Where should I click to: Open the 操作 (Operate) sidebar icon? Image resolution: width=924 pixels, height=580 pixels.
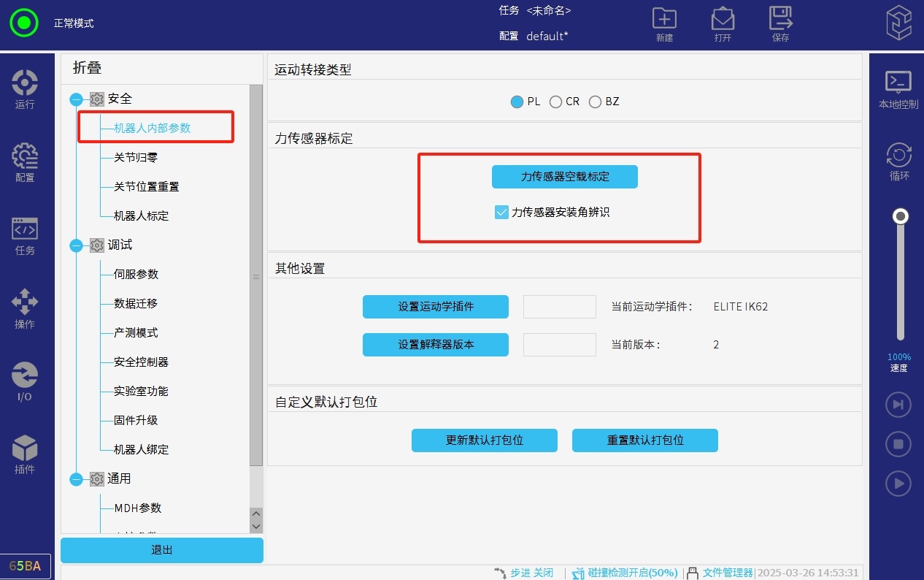(25, 307)
